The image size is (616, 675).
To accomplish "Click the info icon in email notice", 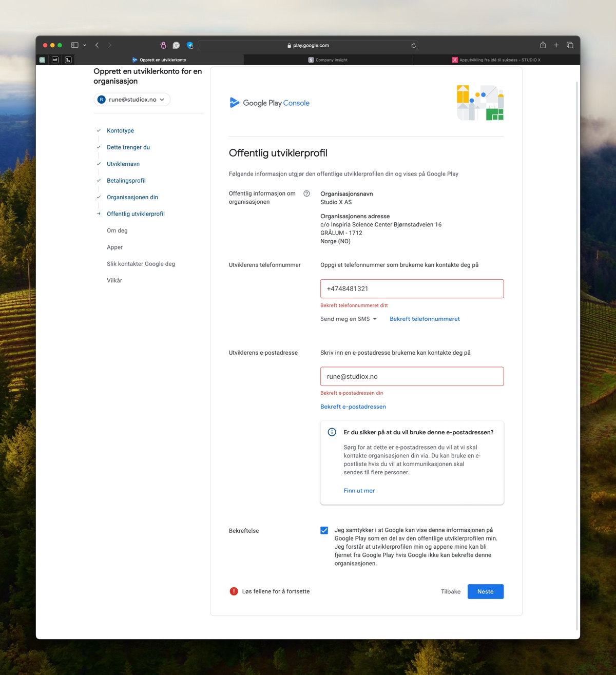I will click(332, 432).
